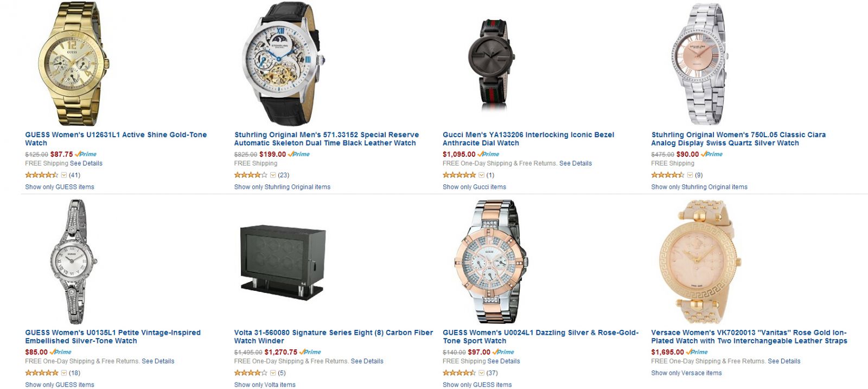Show only Volta items
The height and width of the screenshot is (389, 868).
tap(265, 385)
